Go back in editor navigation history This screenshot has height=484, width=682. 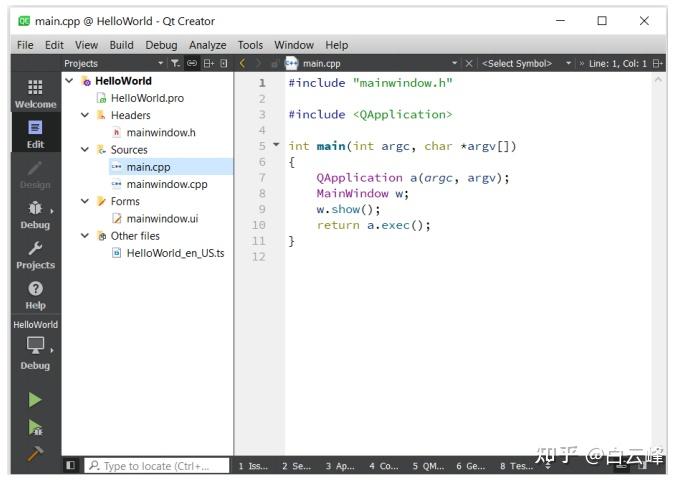tap(243, 63)
